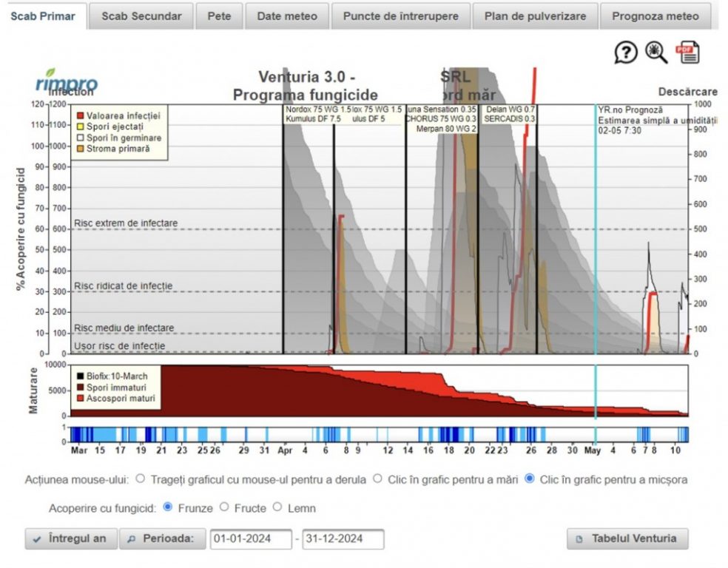Viewport: 728px width, 568px height.
Task: Click the start date field 01-01-2024
Action: click(x=251, y=538)
